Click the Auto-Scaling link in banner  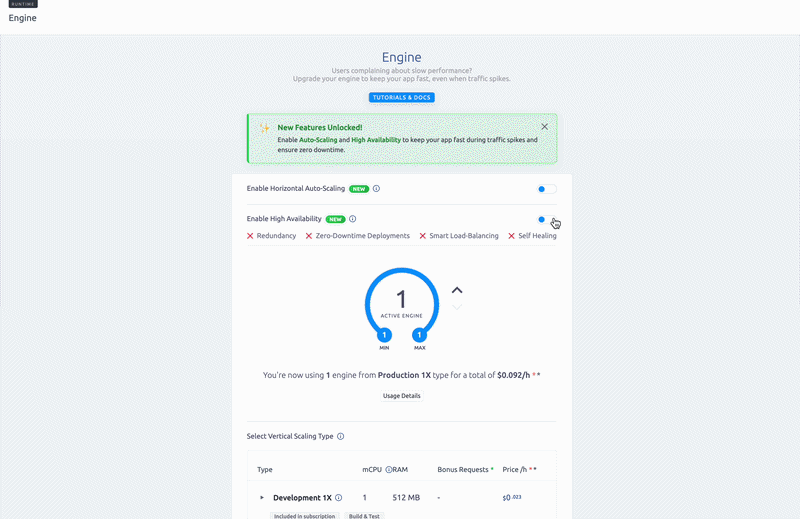318,140
